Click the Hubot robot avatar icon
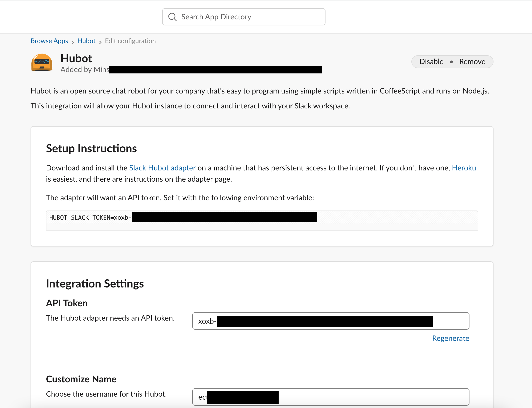 [42, 62]
